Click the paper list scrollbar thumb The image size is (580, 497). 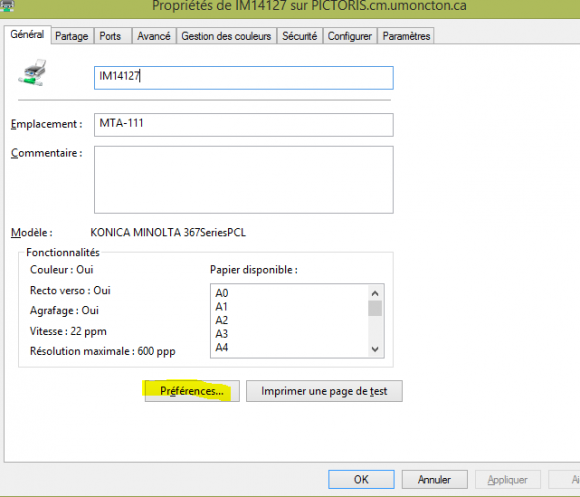tap(375, 308)
